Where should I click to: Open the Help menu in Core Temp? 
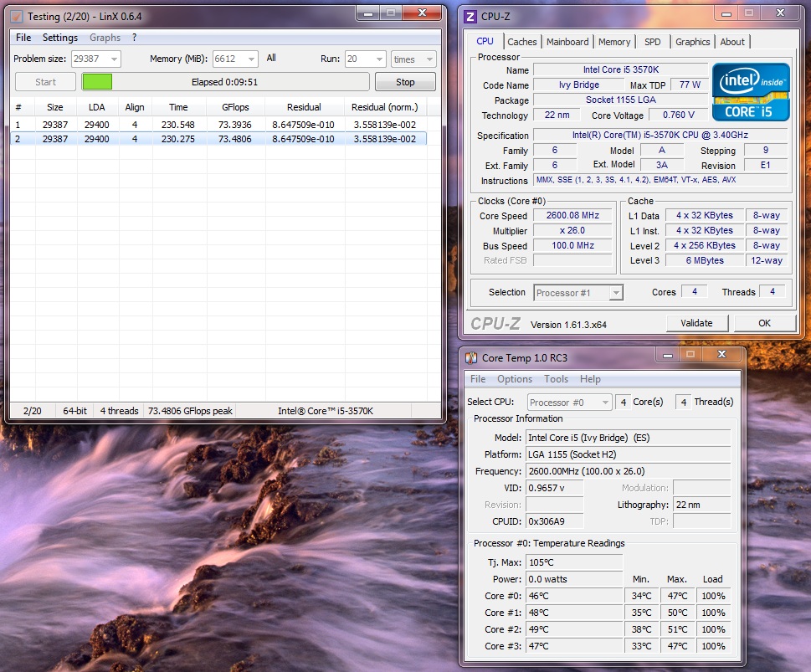590,379
